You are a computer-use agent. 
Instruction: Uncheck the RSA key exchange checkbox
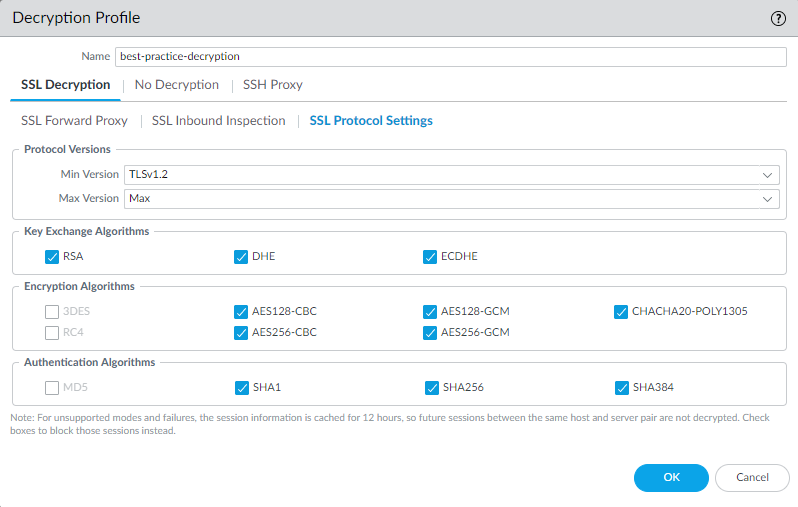click(x=52, y=256)
